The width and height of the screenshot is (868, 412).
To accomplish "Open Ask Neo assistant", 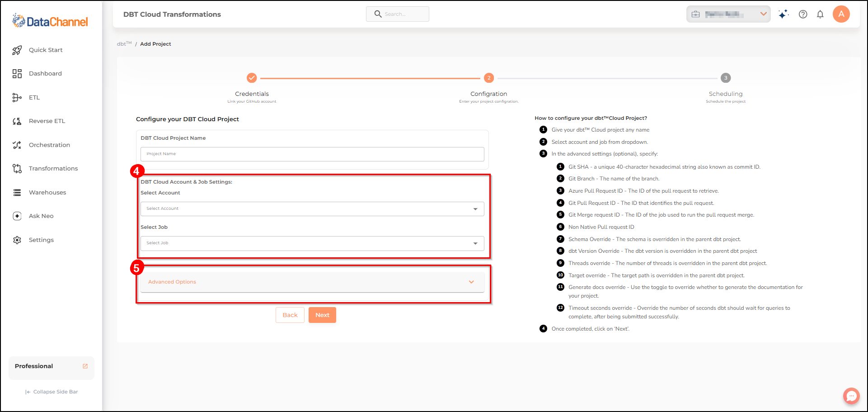I will [x=41, y=216].
